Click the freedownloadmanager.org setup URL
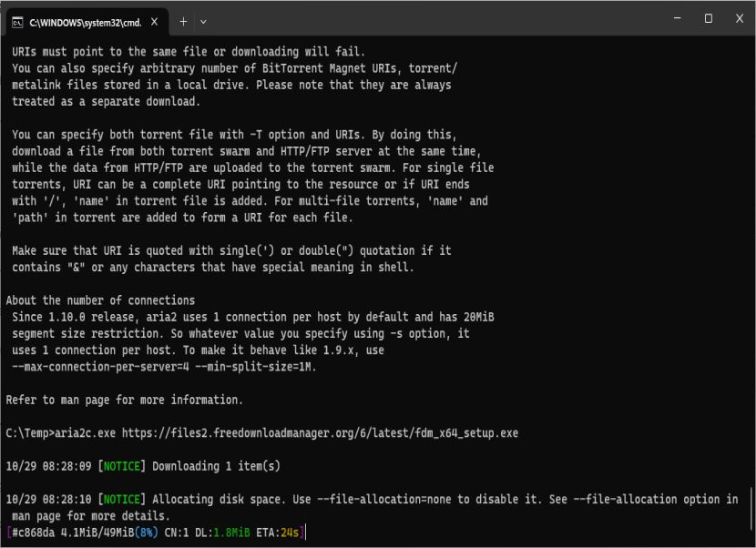Screen dimensions: 756x548 pyautogui.click(x=320, y=432)
